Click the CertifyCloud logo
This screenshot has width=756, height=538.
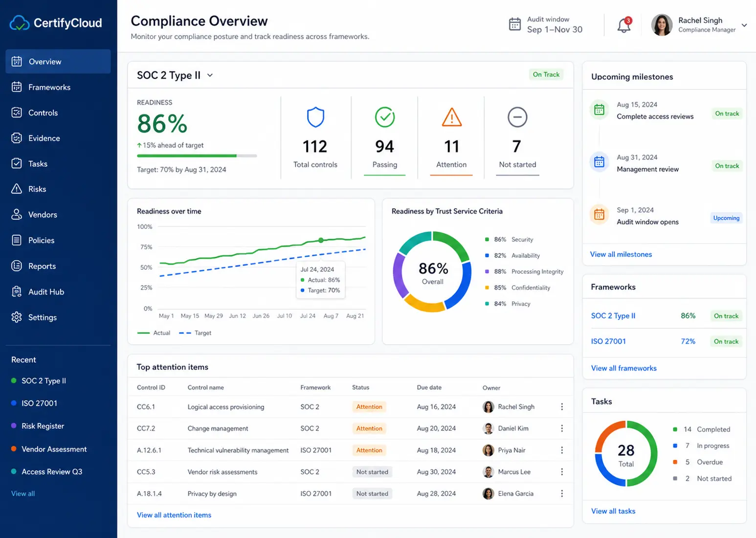pyautogui.click(x=56, y=23)
